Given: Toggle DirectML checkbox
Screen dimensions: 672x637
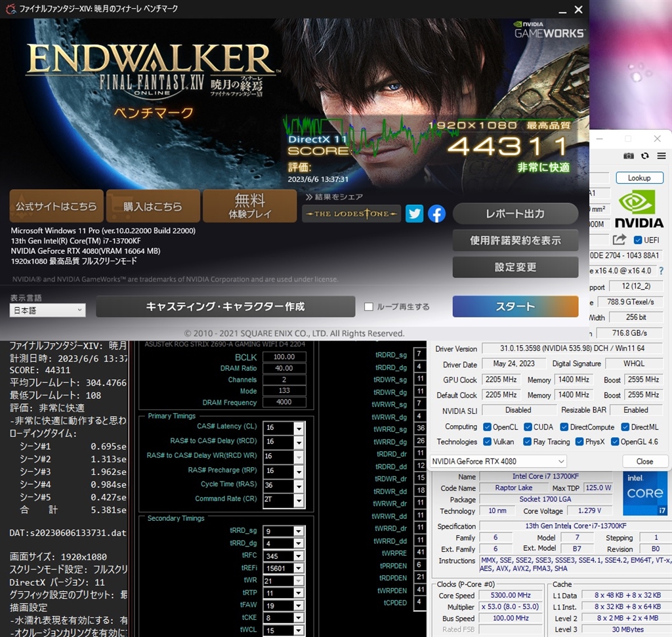Looking at the screenshot, I should click(625, 427).
